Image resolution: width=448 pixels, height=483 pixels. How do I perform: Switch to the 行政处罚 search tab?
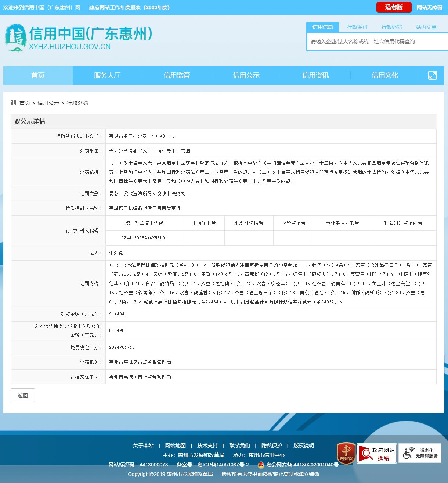(391, 27)
